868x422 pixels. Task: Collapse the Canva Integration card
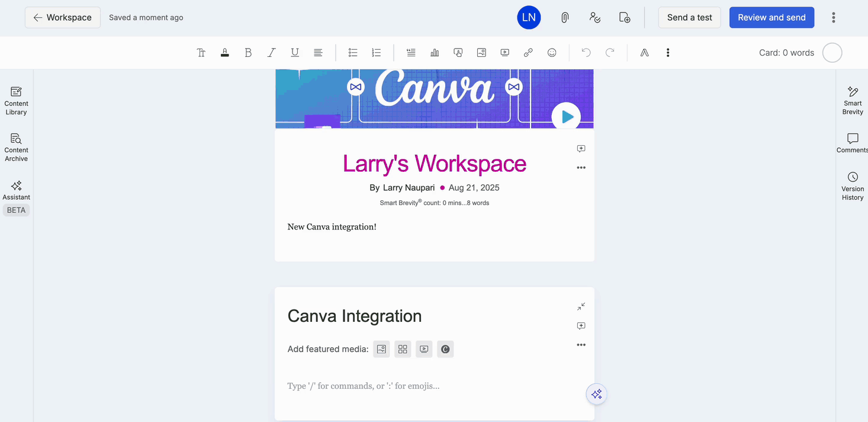(x=581, y=306)
